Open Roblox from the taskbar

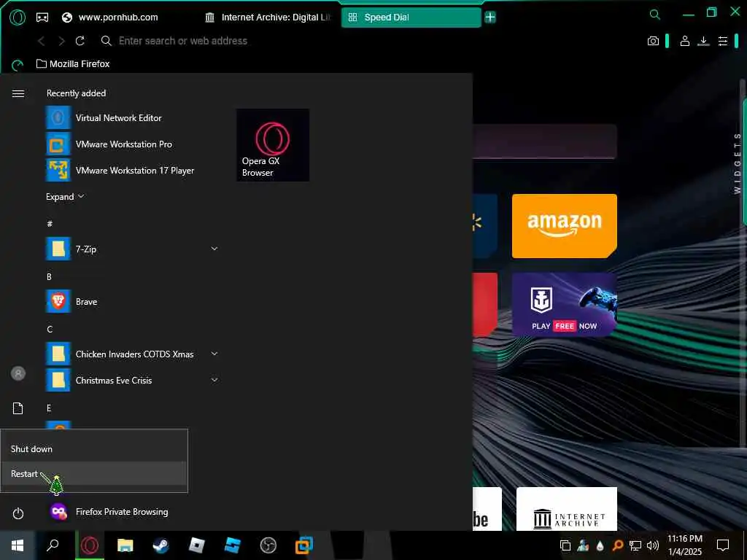(196, 545)
